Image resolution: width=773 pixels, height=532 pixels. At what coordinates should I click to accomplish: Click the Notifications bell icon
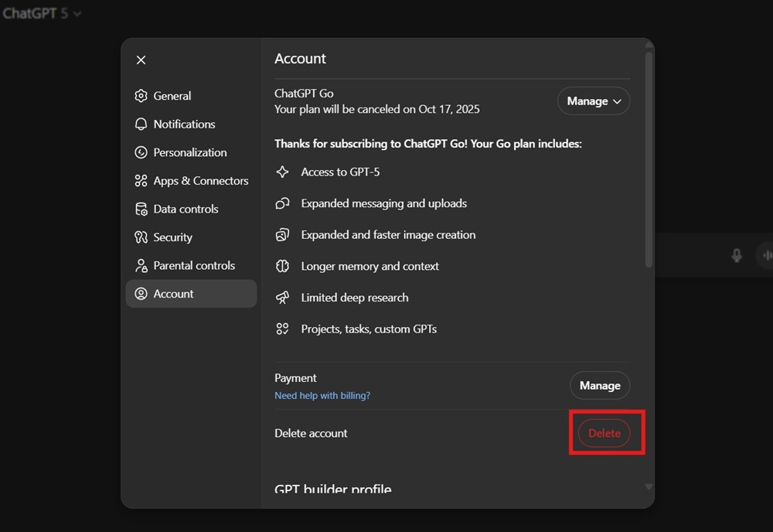pos(141,124)
